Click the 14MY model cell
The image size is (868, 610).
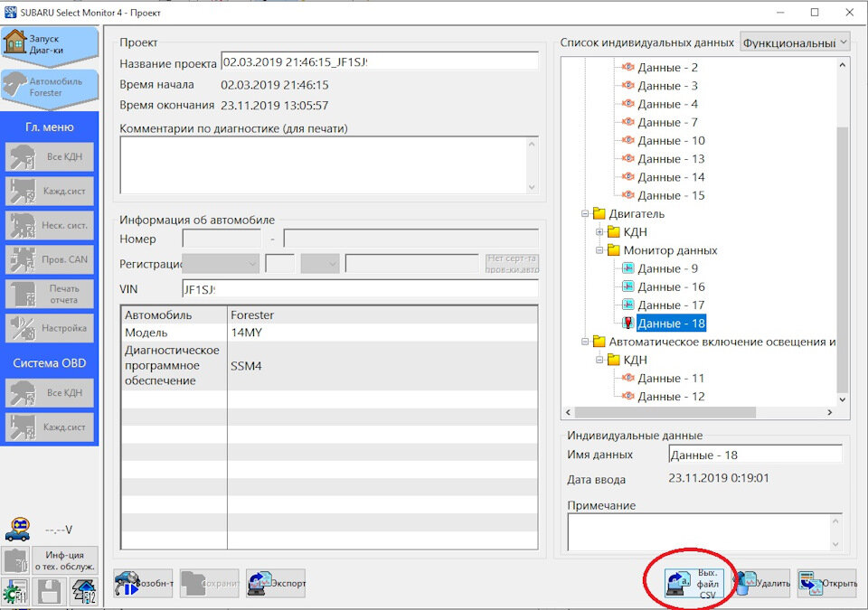click(x=382, y=333)
